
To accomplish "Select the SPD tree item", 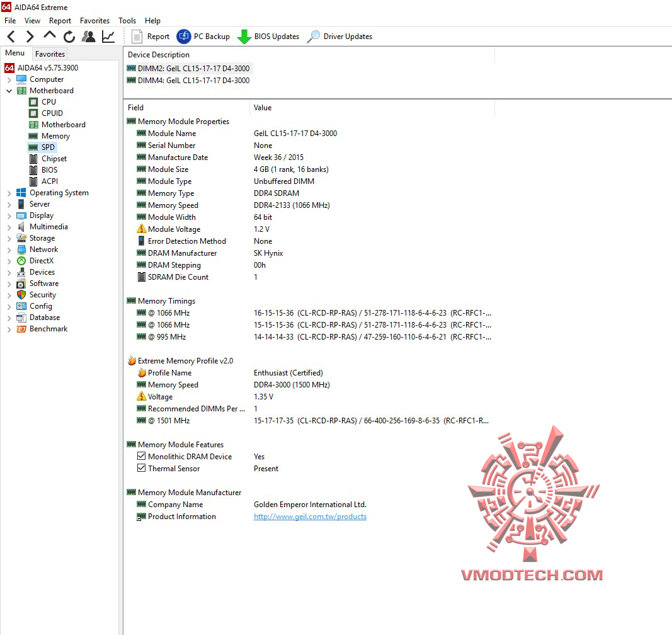I will click(48, 147).
